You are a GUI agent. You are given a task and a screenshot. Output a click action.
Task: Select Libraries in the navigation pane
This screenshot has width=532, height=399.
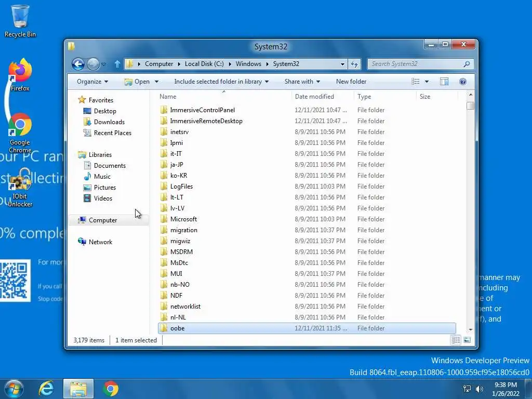point(100,154)
